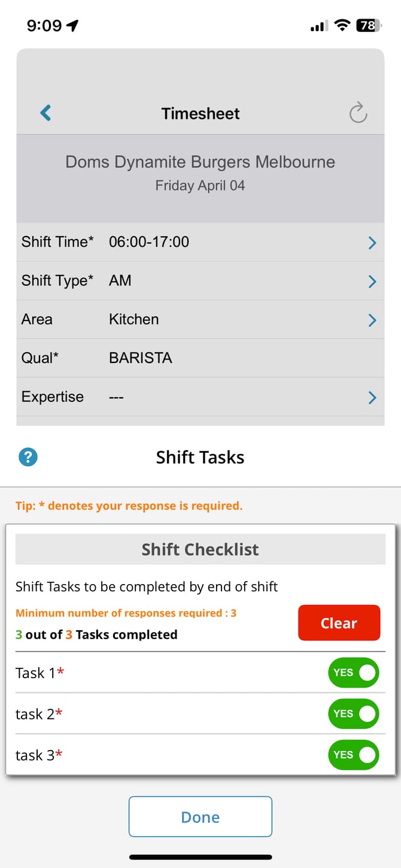Switch off task 3 toggle
The height and width of the screenshot is (868, 401).
(x=353, y=755)
